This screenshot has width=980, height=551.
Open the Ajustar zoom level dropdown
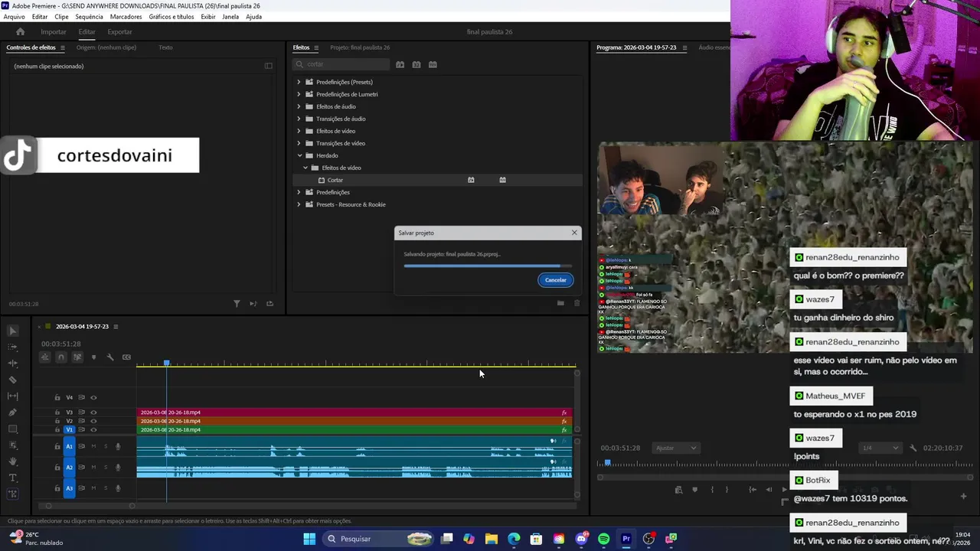(x=676, y=448)
